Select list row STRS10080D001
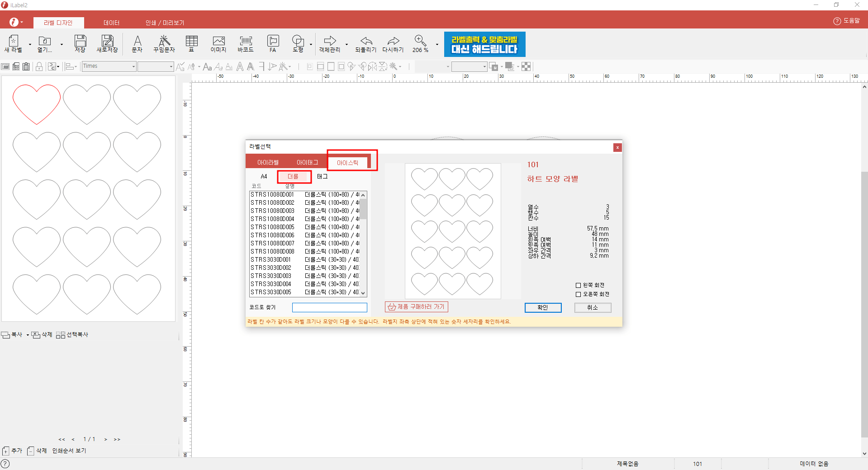The image size is (868, 470). (x=304, y=195)
